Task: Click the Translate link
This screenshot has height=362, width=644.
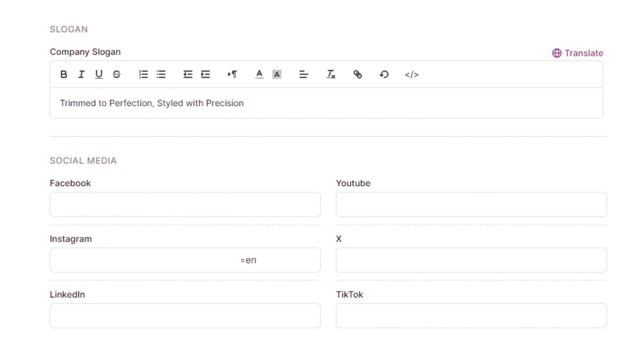Action: point(578,53)
